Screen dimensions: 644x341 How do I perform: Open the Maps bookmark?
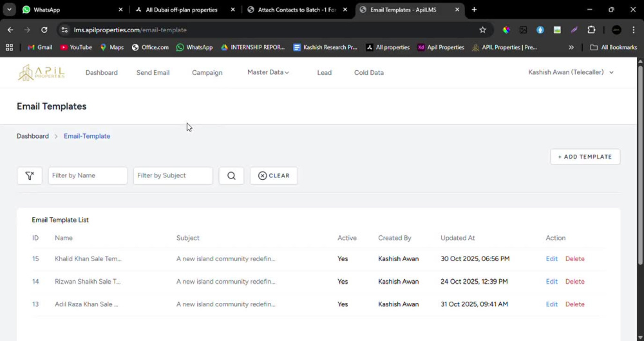pyautogui.click(x=111, y=47)
